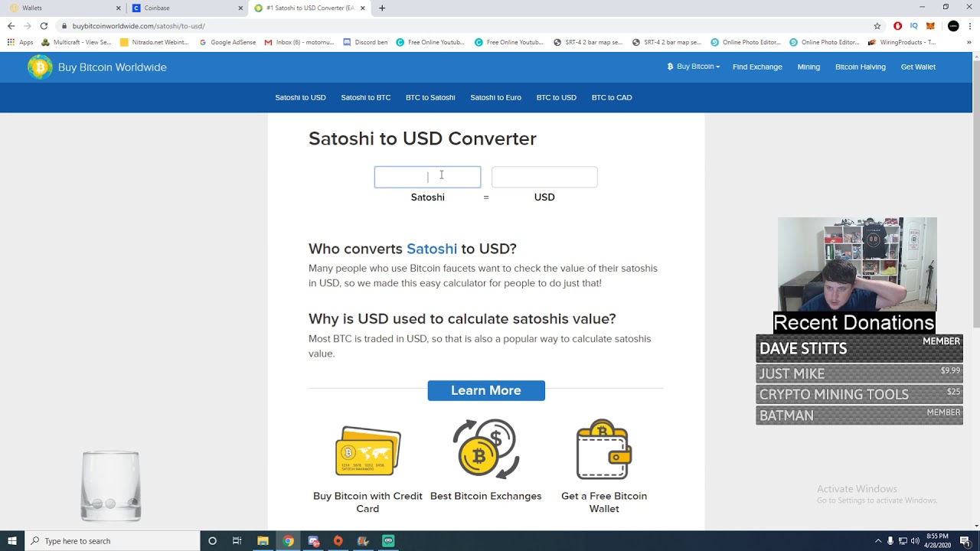980x551 pixels.
Task: Open the Bitcoin Halving link
Action: click(861, 67)
